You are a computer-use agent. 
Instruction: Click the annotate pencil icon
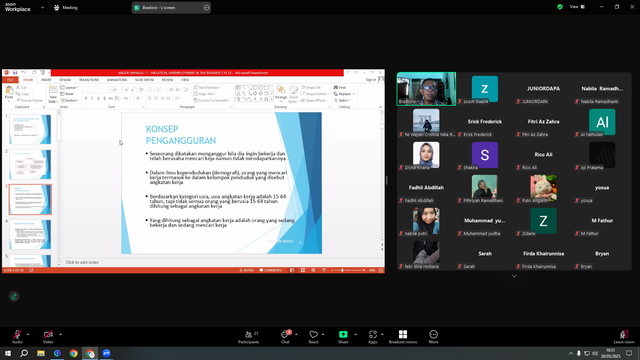point(14,296)
